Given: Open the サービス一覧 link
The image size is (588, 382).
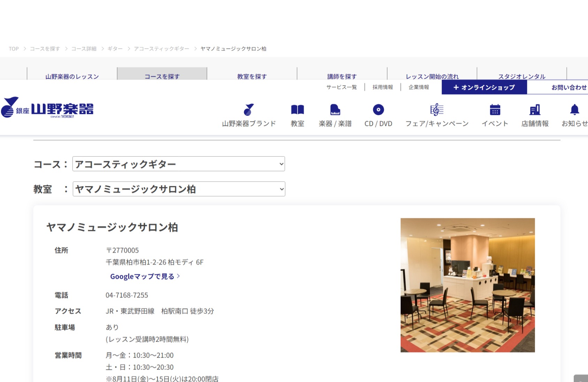Looking at the screenshot, I should click(341, 87).
